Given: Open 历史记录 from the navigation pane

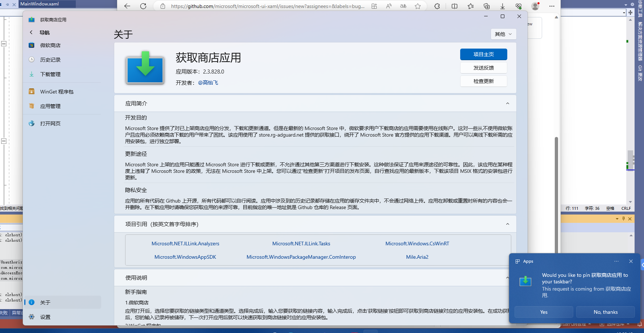Looking at the screenshot, I should tap(50, 59).
